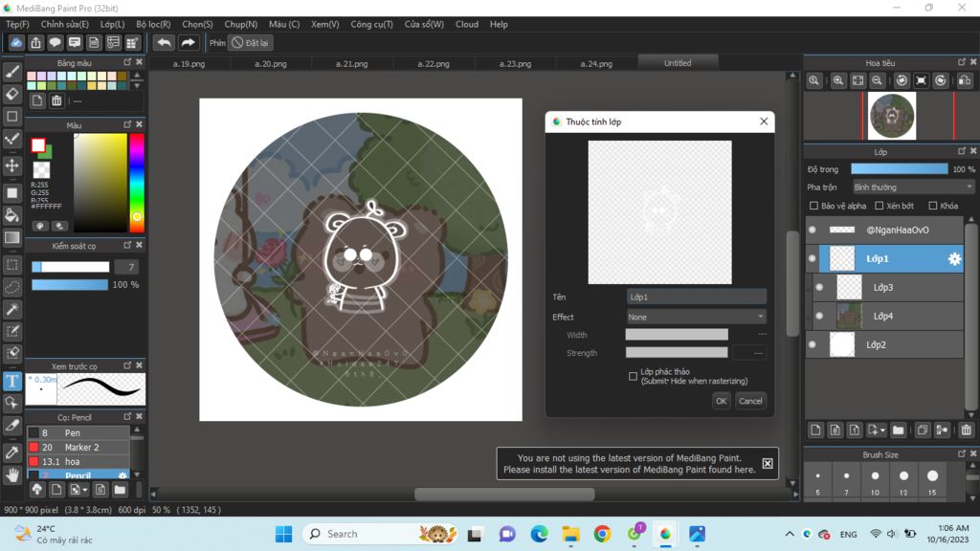Click the brush size slider
Image resolution: width=980 pixels, height=551 pixels.
click(71, 267)
